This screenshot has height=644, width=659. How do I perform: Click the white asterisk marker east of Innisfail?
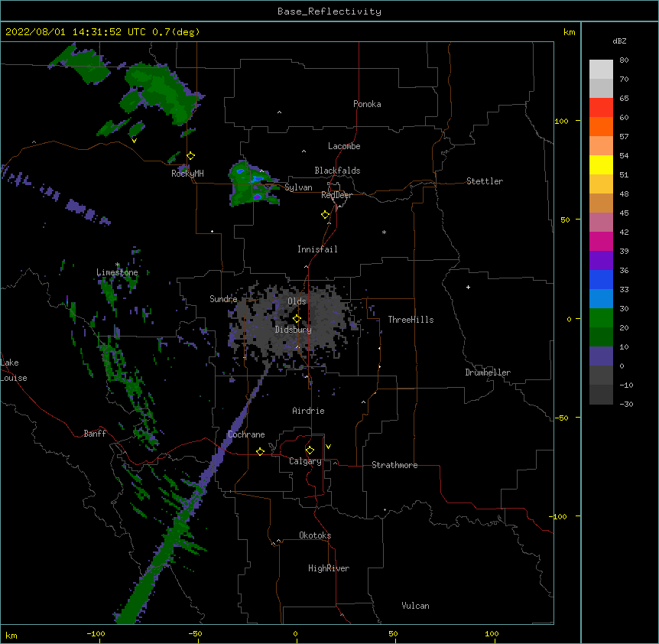[384, 232]
